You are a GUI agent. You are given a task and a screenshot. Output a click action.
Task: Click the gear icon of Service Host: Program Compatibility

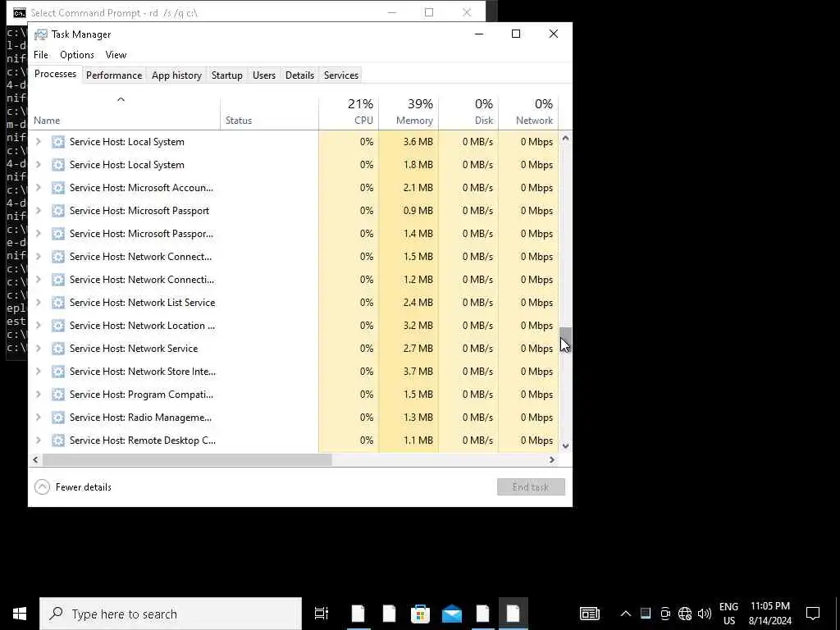[58, 395]
